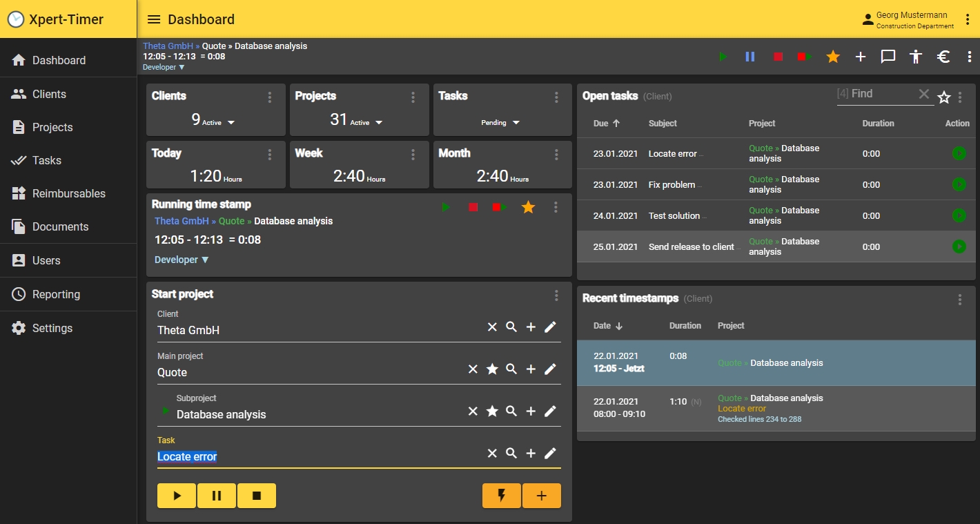This screenshot has width=980, height=524.
Task: Search clients in Start project Client row
Action: coord(511,327)
